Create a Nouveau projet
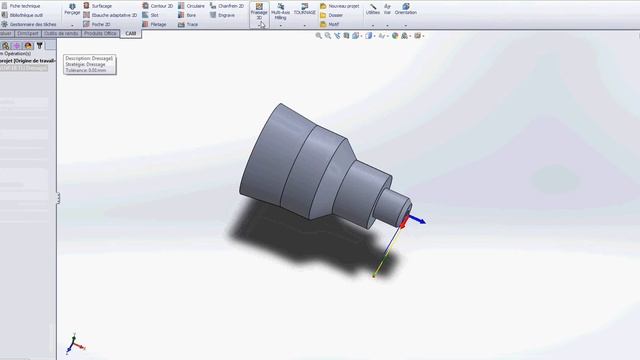640x360 pixels. click(x=340, y=6)
